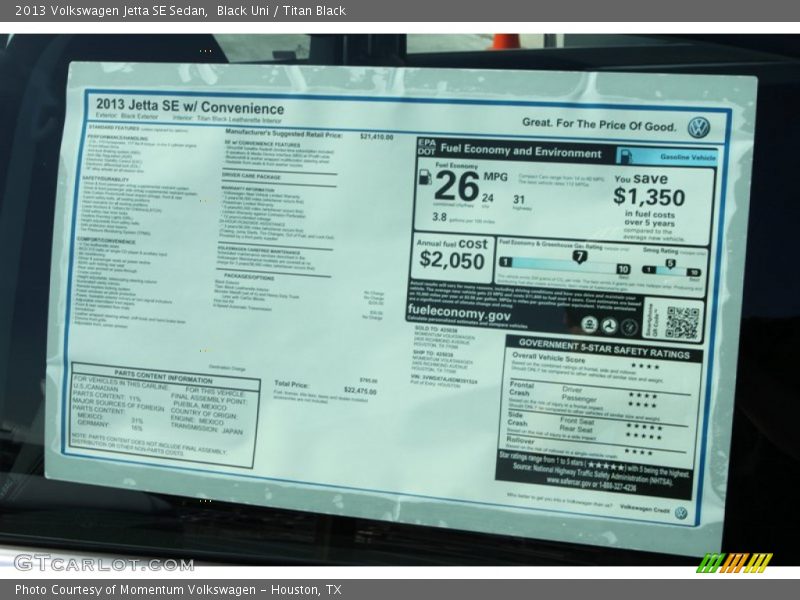800x600 pixels.
Task: Click the 'Total Price:' label
Action: [291, 384]
